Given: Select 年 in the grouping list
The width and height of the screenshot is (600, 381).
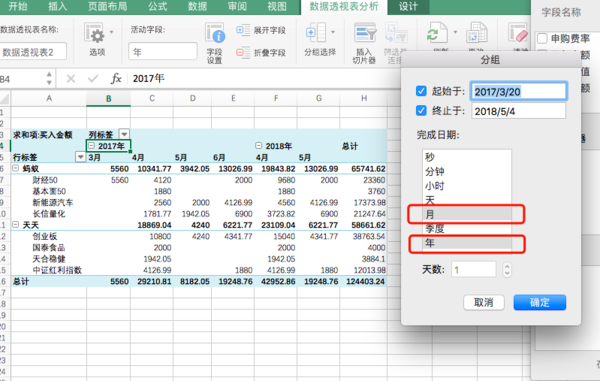Looking at the screenshot, I should click(x=467, y=243).
